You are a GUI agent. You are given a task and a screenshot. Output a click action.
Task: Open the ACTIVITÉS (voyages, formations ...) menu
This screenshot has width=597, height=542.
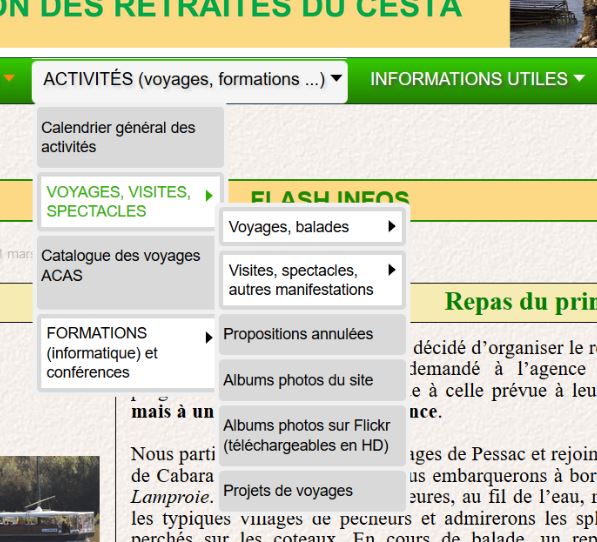point(190,81)
